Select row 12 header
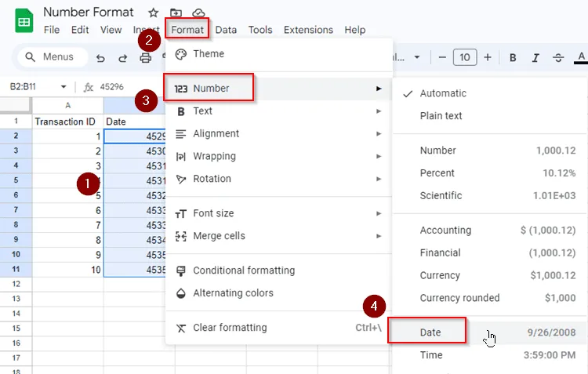The image size is (588, 374). tap(16, 284)
